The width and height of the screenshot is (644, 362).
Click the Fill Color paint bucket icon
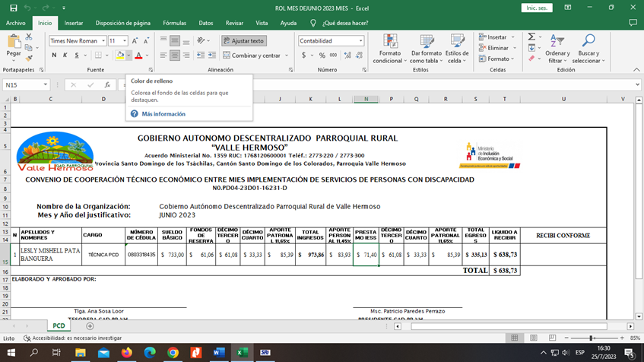120,56
